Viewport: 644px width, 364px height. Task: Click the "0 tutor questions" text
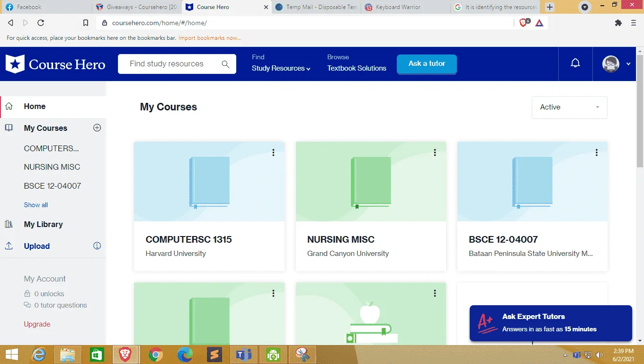pyautogui.click(x=61, y=305)
